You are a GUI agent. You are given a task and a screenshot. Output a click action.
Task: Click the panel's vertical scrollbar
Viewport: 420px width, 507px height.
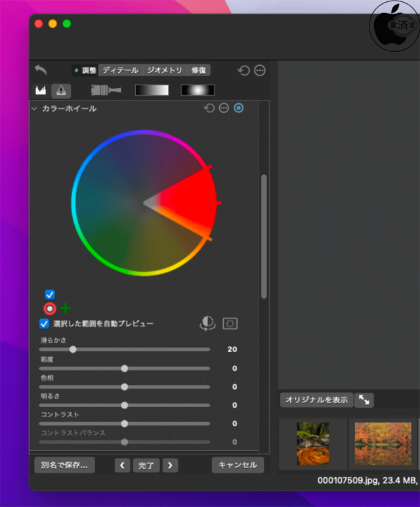click(x=264, y=236)
